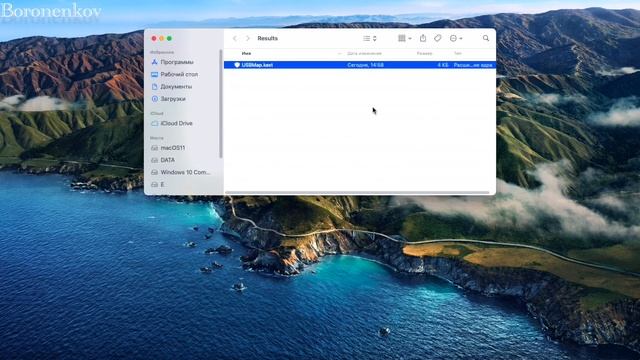
Task: Click the Tags toolbar icon
Action: (438, 38)
